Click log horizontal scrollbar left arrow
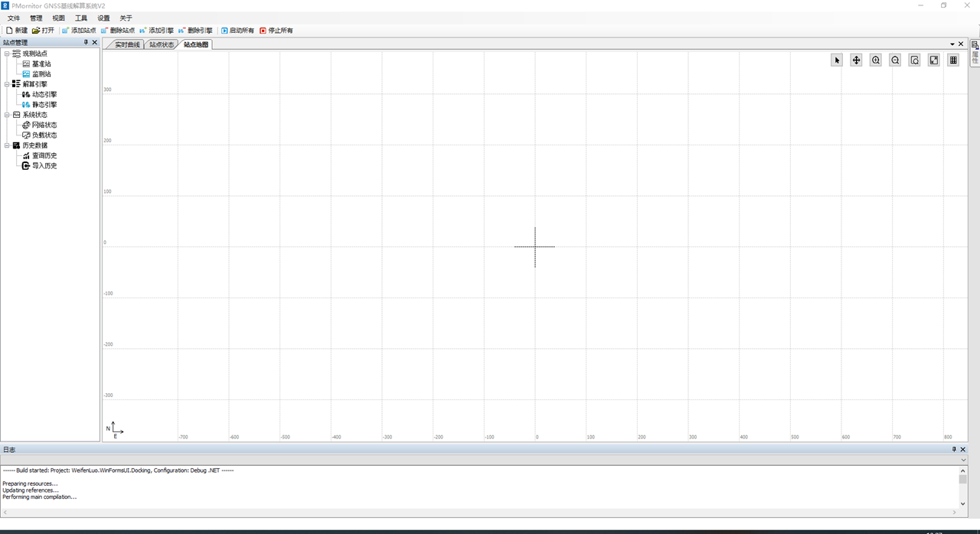980x534 pixels. (5, 512)
